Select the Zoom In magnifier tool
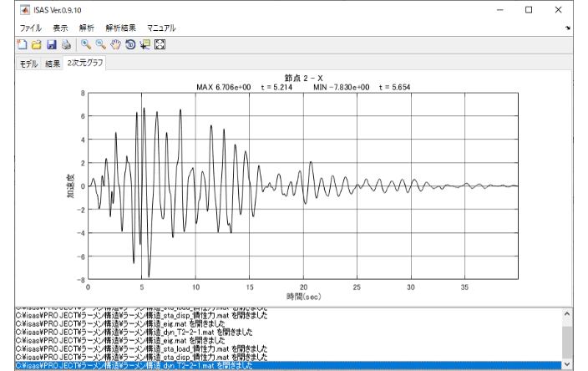588x371 pixels. tap(85, 44)
